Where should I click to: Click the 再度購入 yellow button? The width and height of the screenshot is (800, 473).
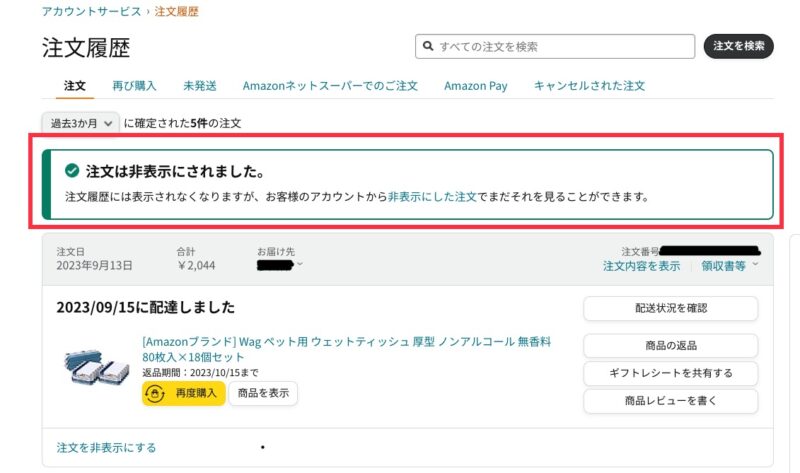183,393
